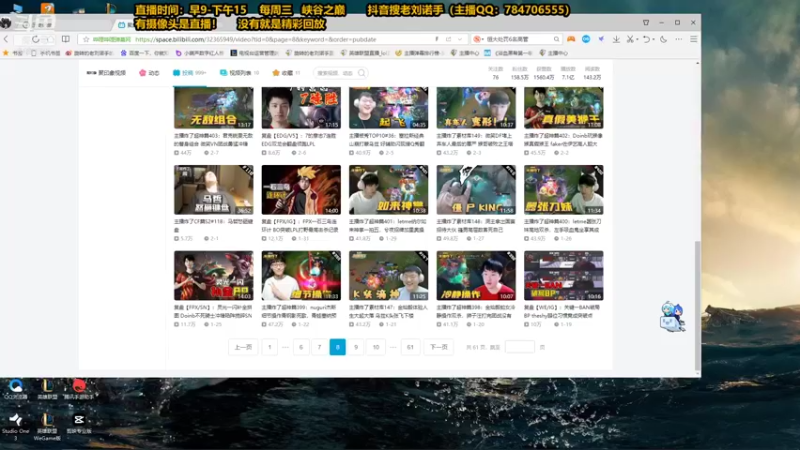Go to page 1 in pagination
The image size is (800, 450).
tap(269, 347)
